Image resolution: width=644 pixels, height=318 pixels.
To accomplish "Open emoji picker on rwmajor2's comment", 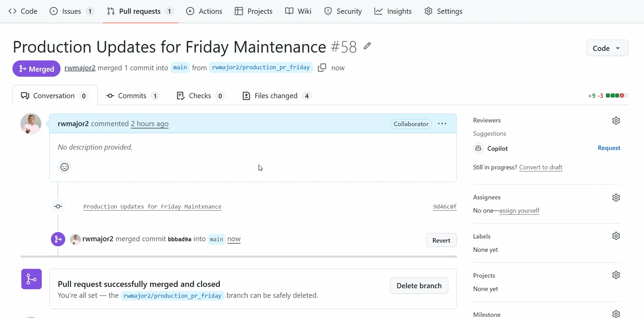I will pos(64,167).
